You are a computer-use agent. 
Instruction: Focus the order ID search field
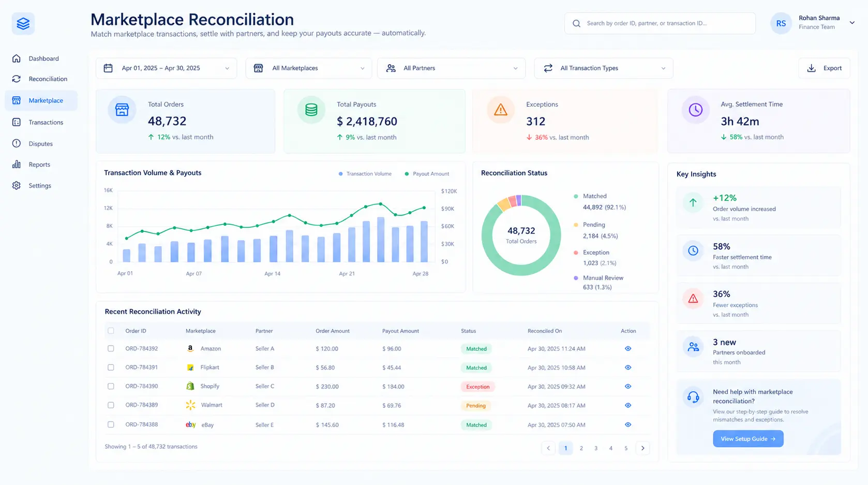point(660,23)
